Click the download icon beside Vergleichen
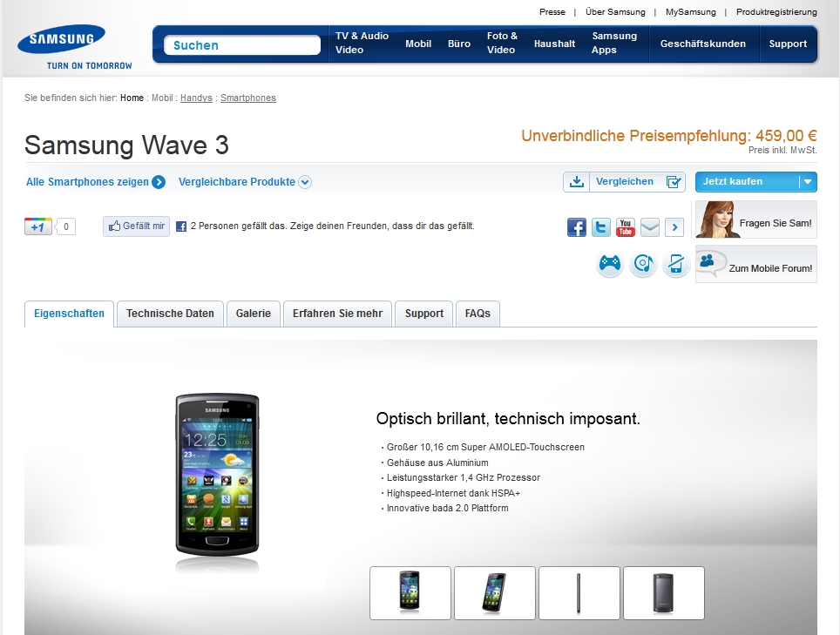Image resolution: width=840 pixels, height=635 pixels. (577, 182)
